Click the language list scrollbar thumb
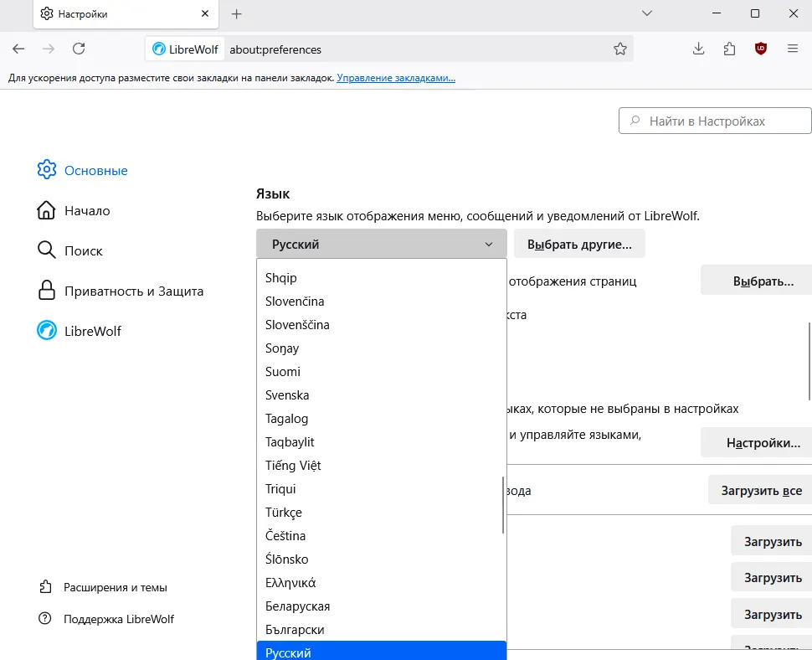Viewport: 812px width, 660px height. [x=503, y=505]
